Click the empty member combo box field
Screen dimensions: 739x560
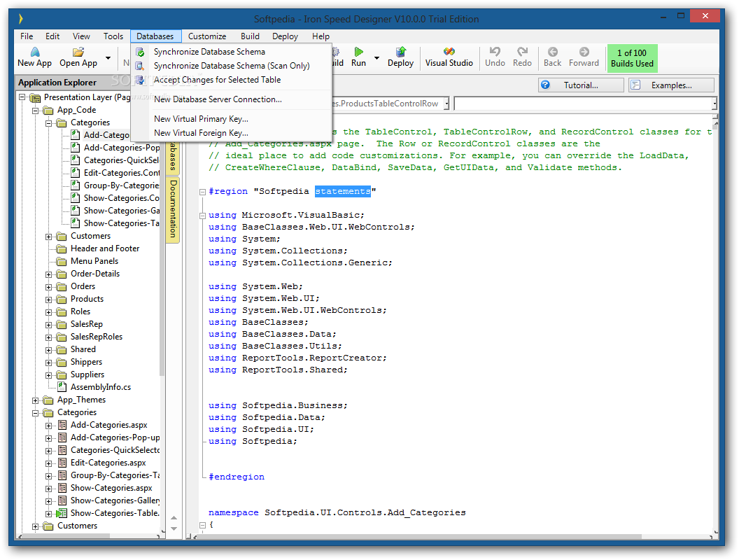(x=584, y=103)
